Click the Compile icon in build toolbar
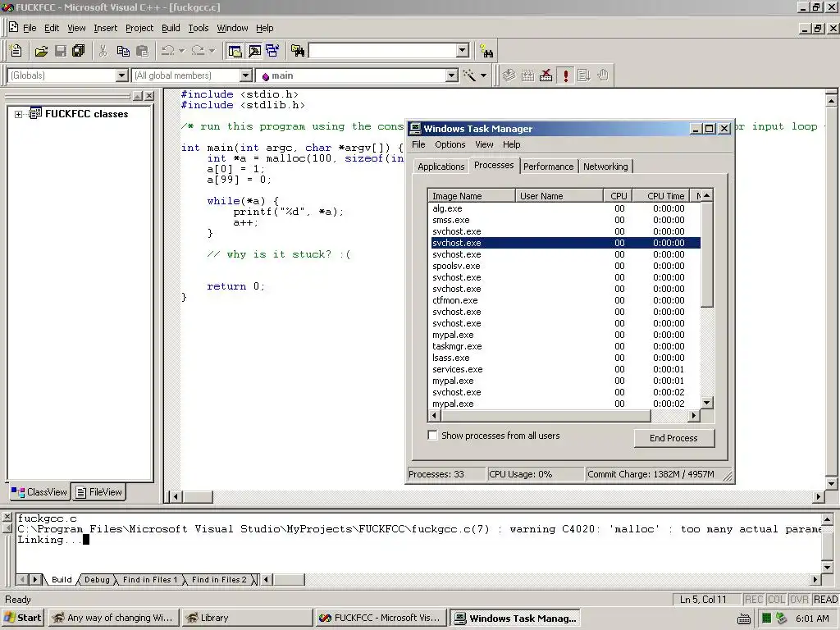This screenshot has width=840, height=630. point(509,75)
